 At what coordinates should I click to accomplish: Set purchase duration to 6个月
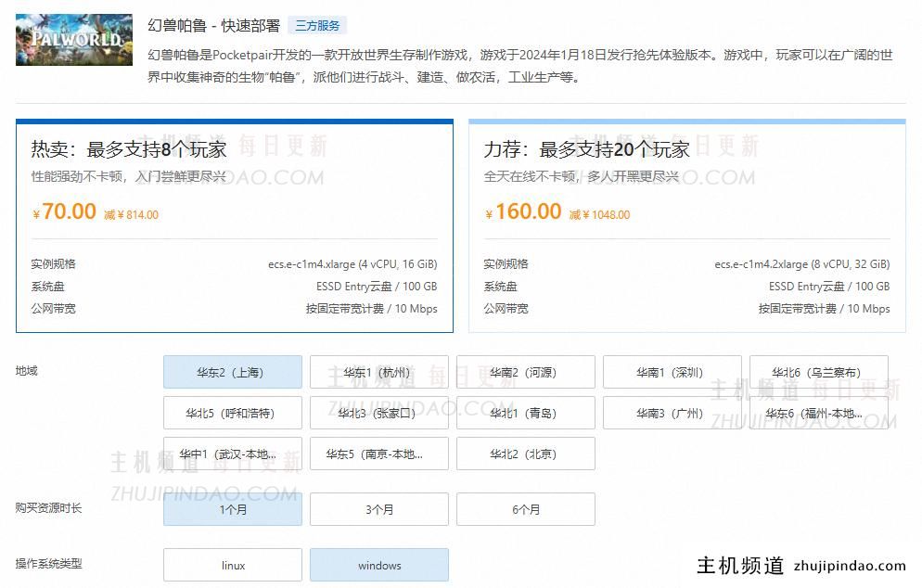pos(526,509)
